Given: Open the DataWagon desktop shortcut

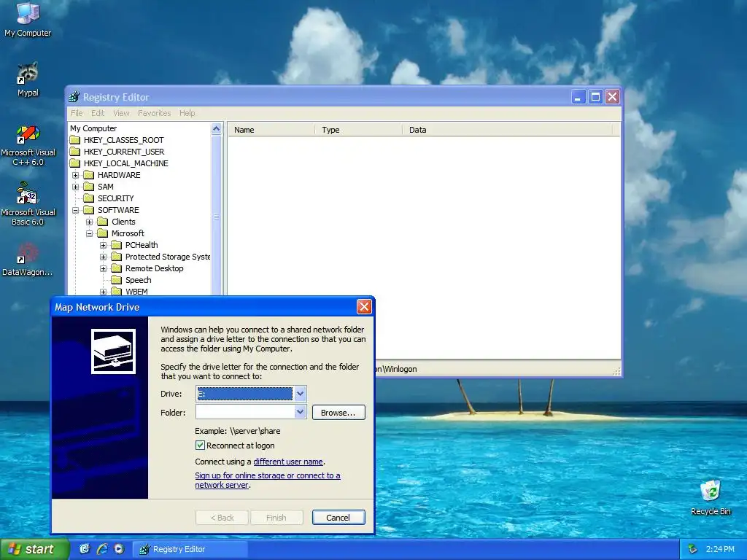Looking at the screenshot, I should (28, 260).
